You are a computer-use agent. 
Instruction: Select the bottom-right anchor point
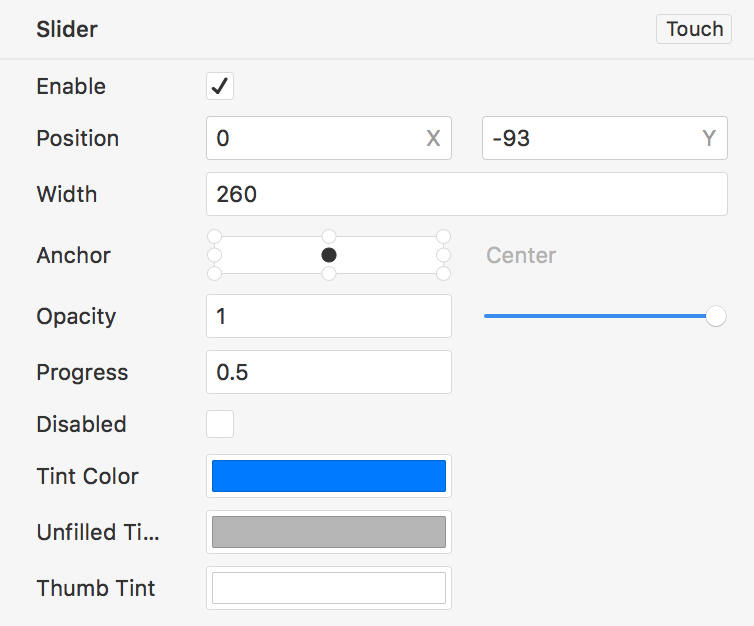coord(444,273)
